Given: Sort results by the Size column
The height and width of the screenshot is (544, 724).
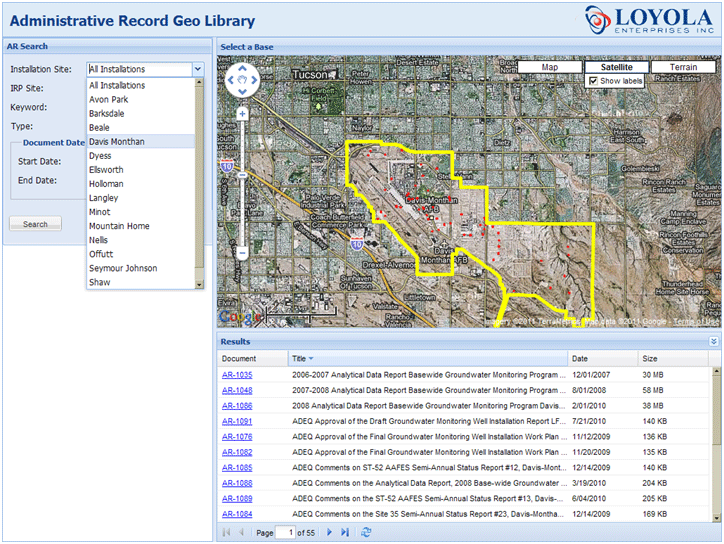Looking at the screenshot, I should tap(673, 359).
